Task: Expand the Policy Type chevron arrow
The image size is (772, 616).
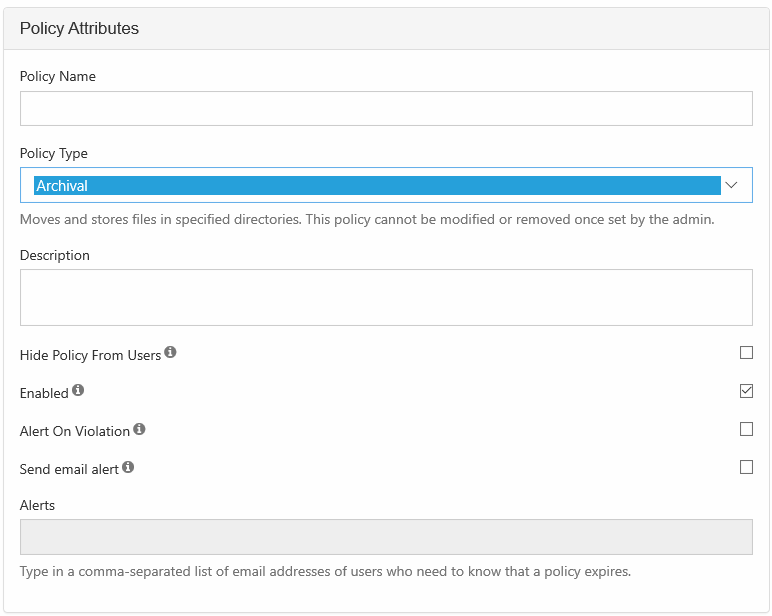Action: (x=731, y=185)
